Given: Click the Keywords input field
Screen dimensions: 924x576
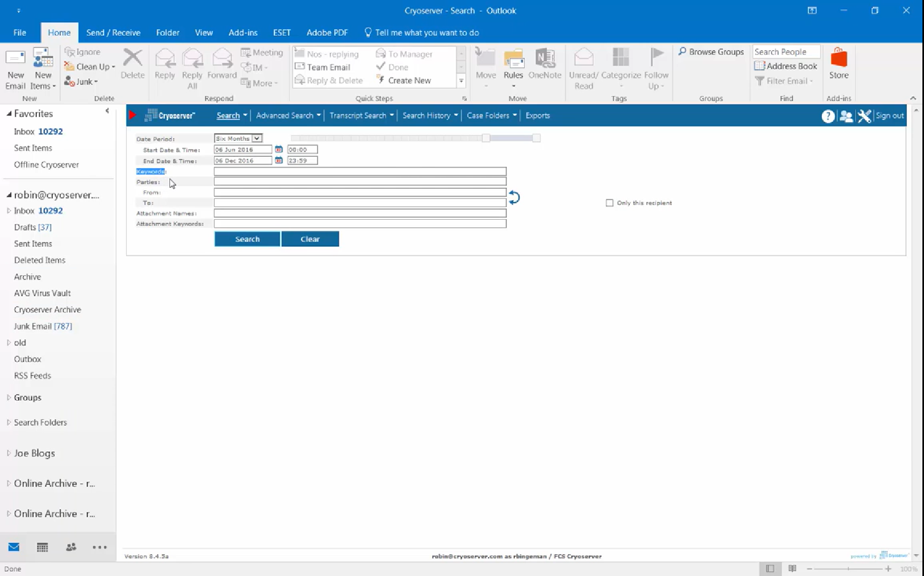Looking at the screenshot, I should click(360, 171).
